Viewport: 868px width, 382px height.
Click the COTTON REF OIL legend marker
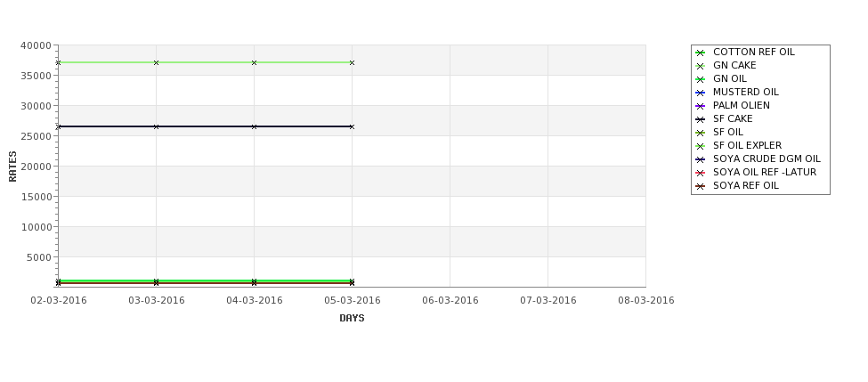[x=700, y=53]
